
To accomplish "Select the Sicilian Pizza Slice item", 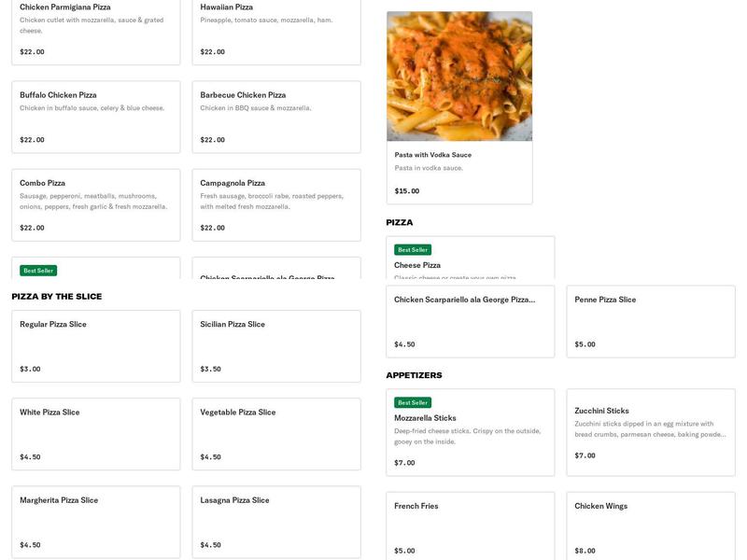I will tap(275, 346).
